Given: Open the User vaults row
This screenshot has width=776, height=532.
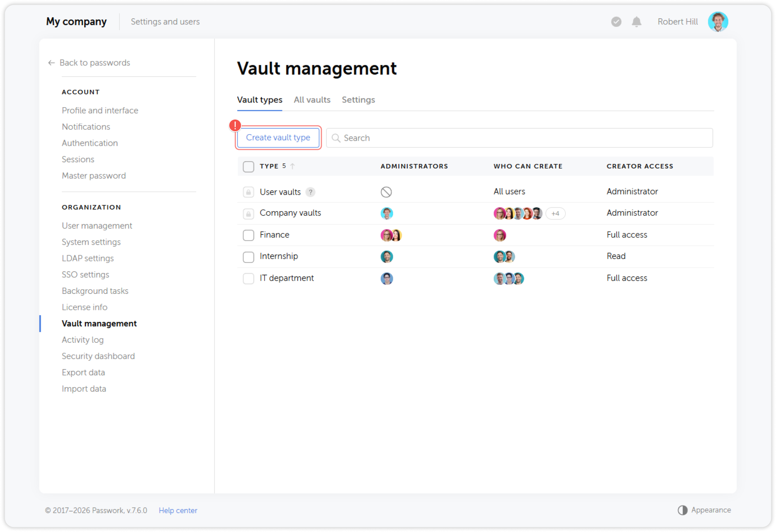Looking at the screenshot, I should 475,192.
